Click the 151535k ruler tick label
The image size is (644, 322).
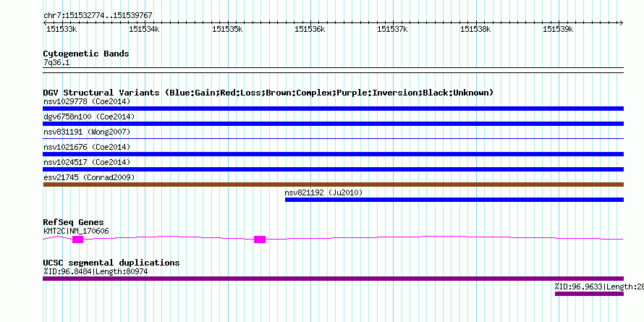click(227, 29)
